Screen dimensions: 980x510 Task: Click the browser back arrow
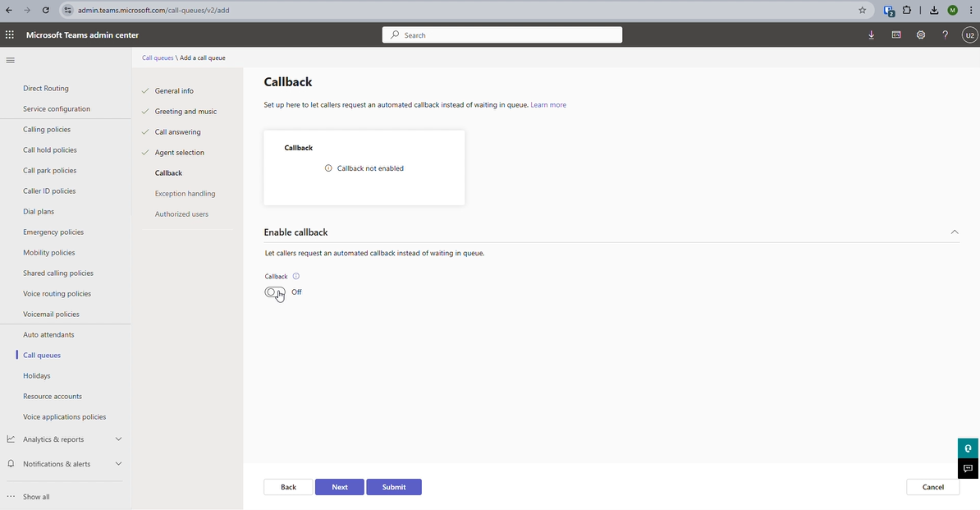point(9,10)
